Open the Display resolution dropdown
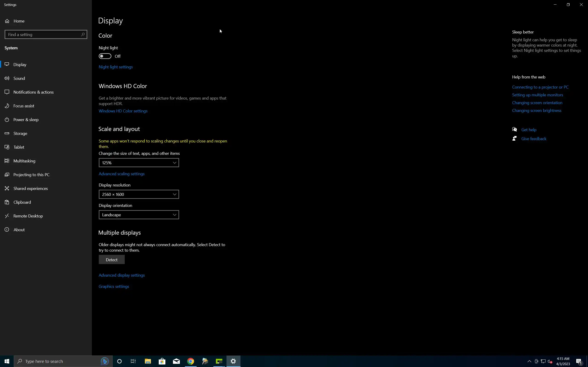The width and height of the screenshot is (588, 367). [x=139, y=194]
